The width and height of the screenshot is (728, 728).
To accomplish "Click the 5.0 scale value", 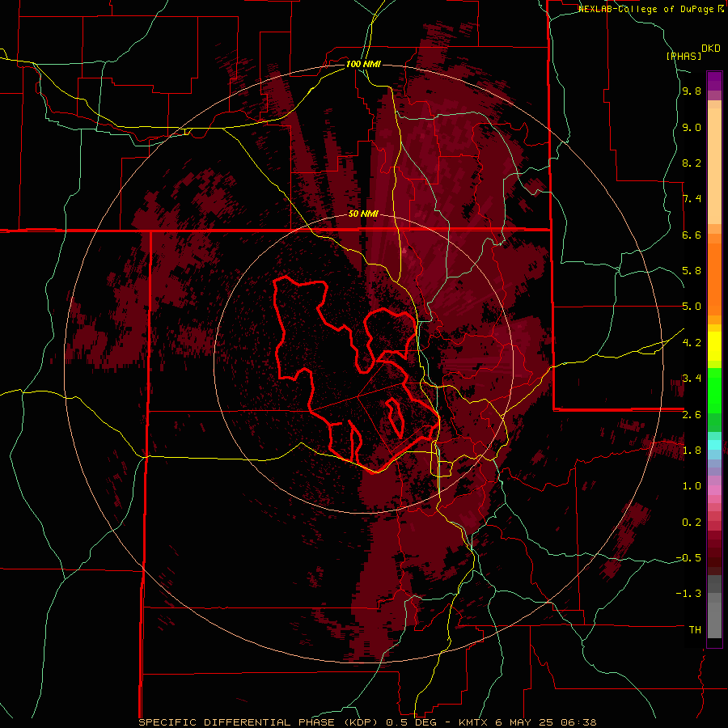I will [x=692, y=307].
